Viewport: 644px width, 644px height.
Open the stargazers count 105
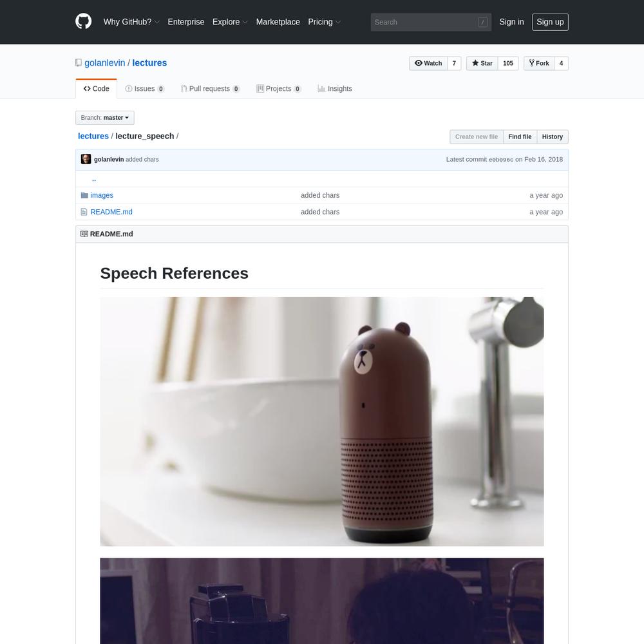click(508, 63)
